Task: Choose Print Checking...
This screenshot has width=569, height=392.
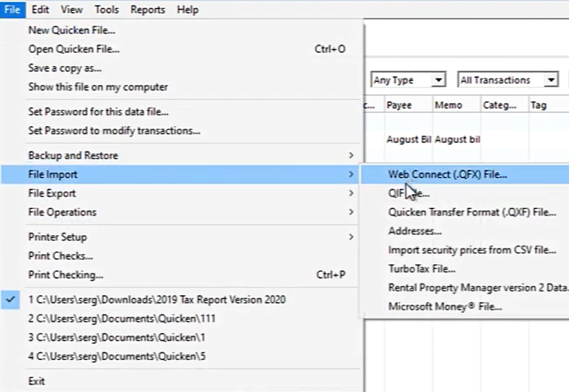Action: click(181, 274)
